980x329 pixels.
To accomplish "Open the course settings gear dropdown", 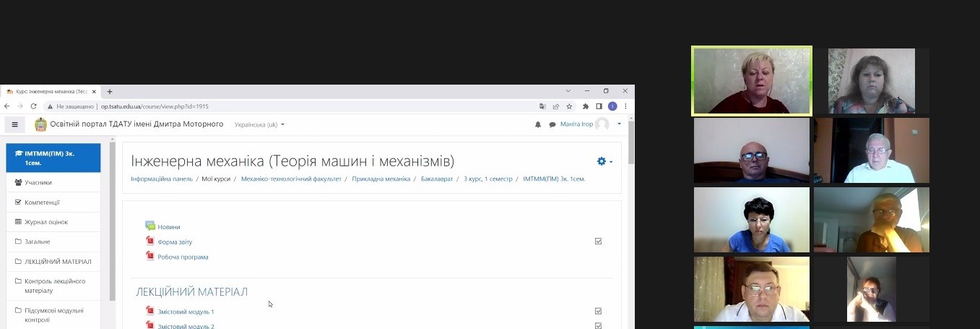I will pyautogui.click(x=604, y=161).
